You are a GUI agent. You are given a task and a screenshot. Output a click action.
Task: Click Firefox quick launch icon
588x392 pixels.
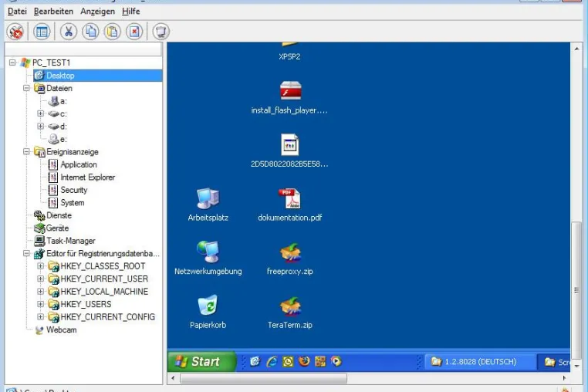click(x=304, y=362)
